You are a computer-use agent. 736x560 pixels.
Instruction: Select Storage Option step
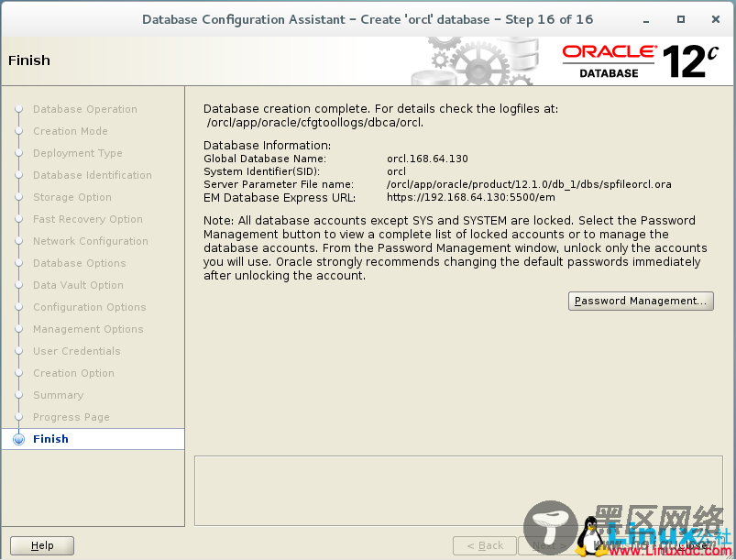point(72,197)
